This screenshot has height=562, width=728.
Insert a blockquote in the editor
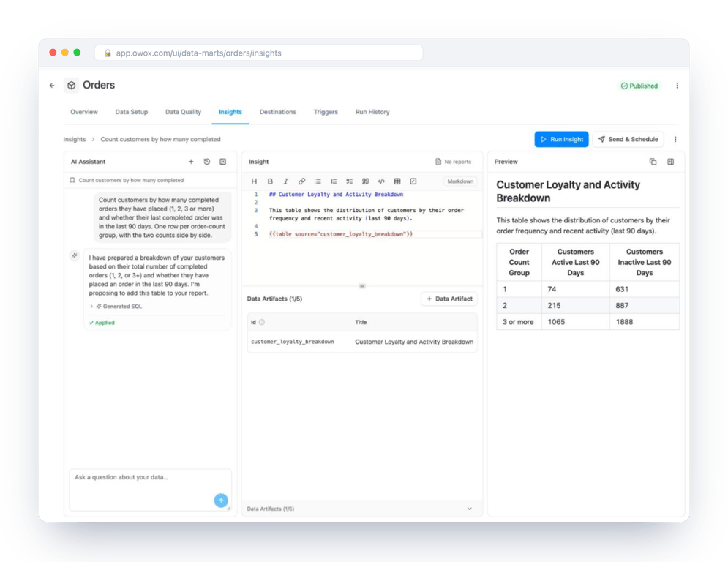point(365,181)
